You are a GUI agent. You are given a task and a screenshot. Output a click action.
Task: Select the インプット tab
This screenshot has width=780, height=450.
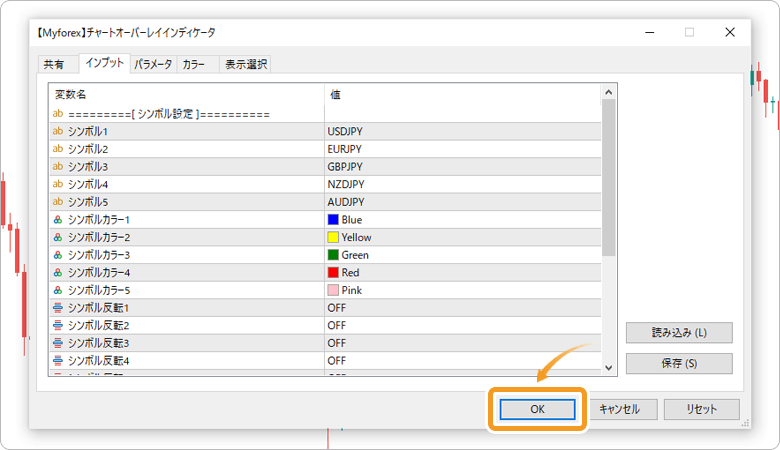tap(104, 63)
